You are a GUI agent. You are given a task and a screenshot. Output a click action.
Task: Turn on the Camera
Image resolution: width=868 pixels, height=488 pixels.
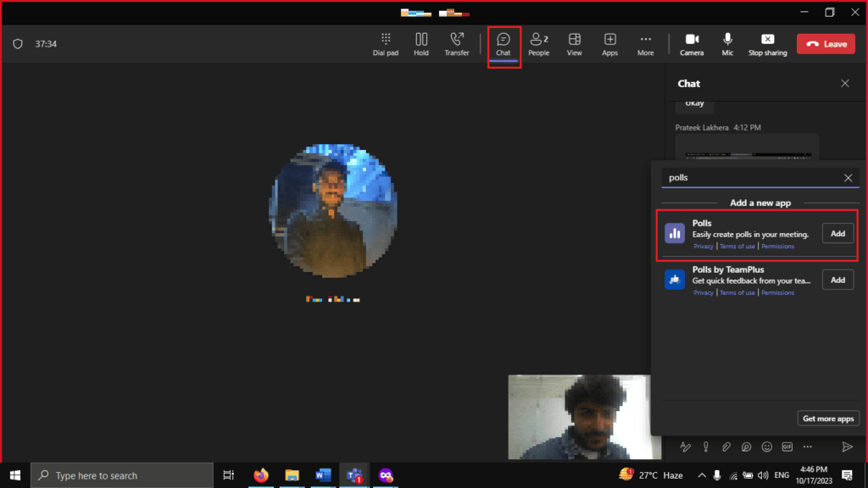692,43
